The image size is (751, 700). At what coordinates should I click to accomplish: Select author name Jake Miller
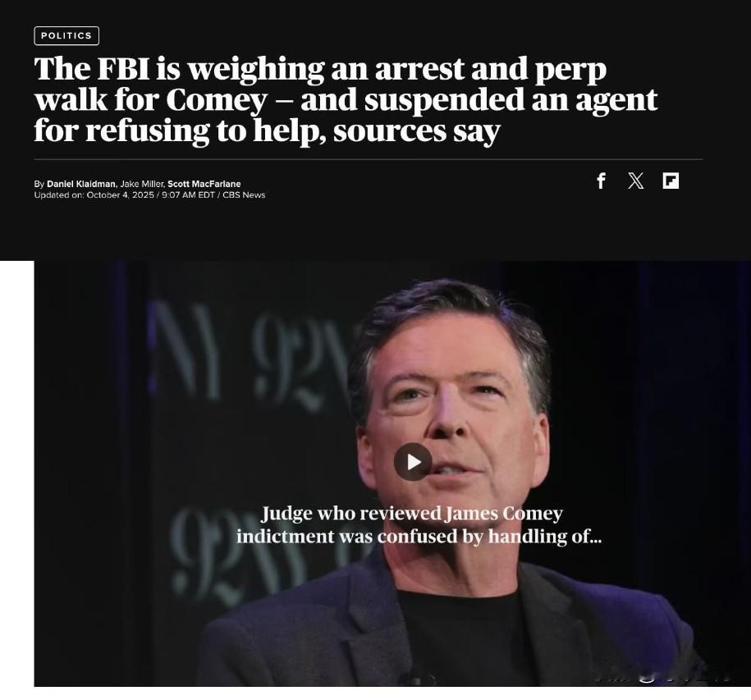142,184
